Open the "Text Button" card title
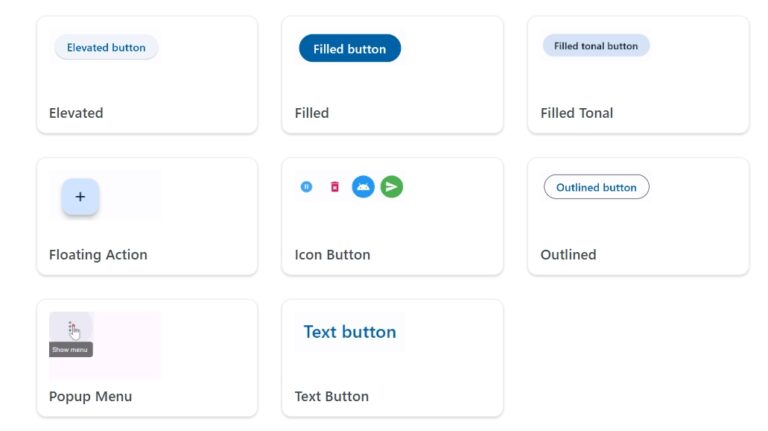Image resolution: width=768 pixels, height=431 pixels. [332, 397]
